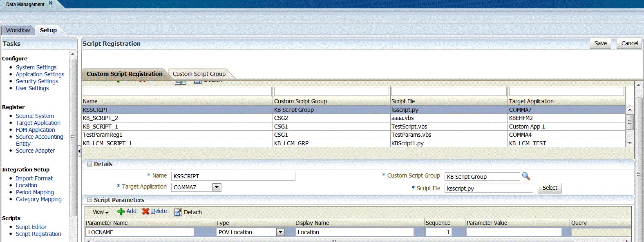
Task: Click Target Application column filter field
Action: click(566, 91)
